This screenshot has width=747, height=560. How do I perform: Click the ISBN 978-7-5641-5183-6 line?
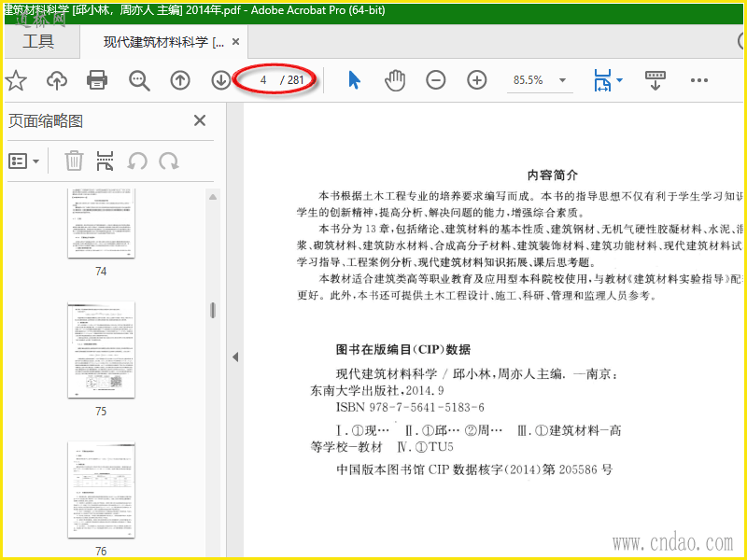410,407
